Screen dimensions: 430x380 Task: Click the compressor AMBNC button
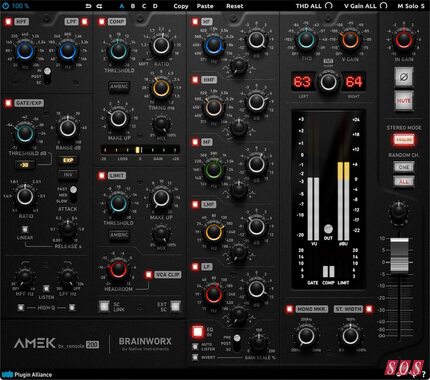click(119, 86)
